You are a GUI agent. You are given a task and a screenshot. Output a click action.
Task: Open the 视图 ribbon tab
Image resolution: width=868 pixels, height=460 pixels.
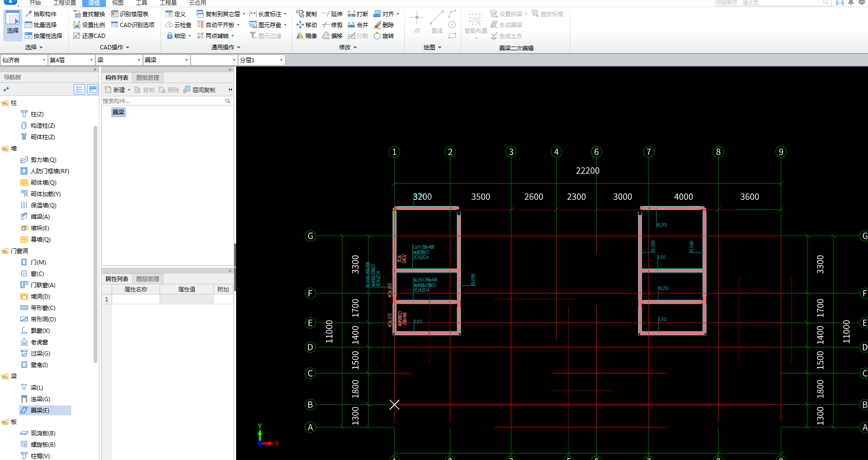[117, 3]
